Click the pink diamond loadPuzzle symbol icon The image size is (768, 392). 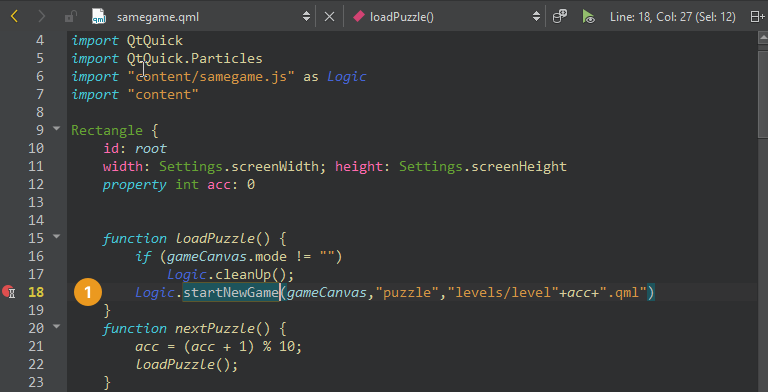click(x=359, y=17)
